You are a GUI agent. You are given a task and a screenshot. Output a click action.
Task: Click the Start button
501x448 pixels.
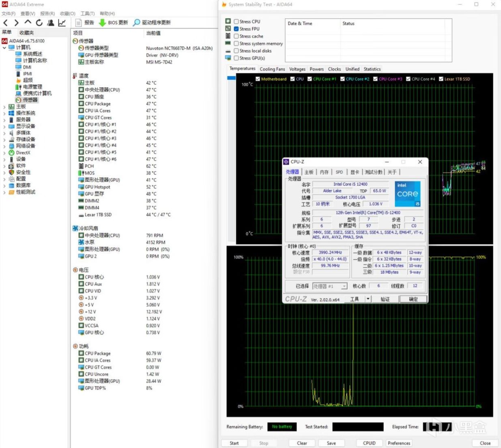[x=234, y=443]
